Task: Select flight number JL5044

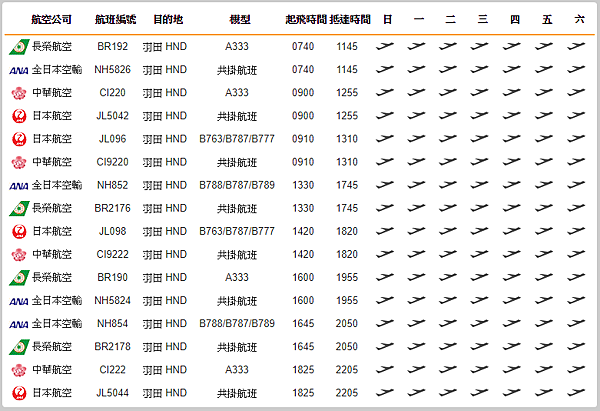Action: [112, 393]
